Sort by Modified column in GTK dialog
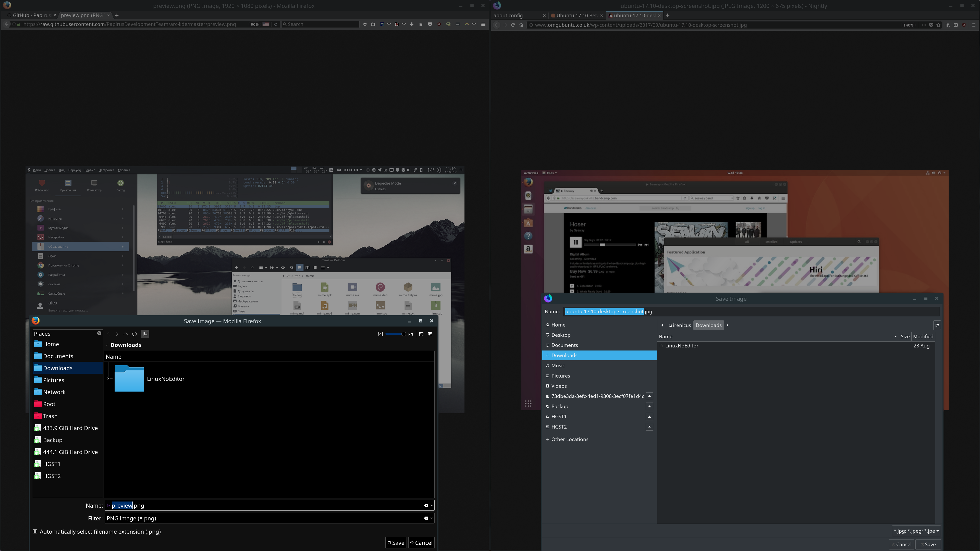 [923, 336]
